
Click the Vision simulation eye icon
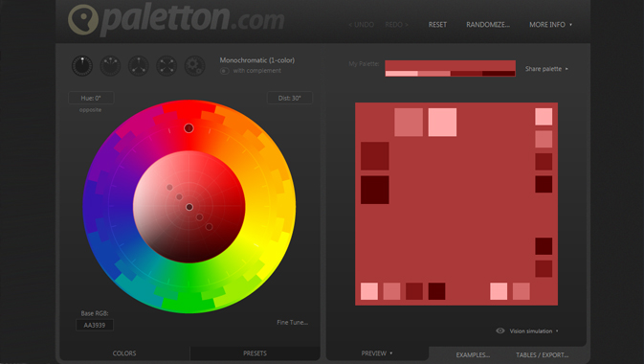pyautogui.click(x=500, y=330)
